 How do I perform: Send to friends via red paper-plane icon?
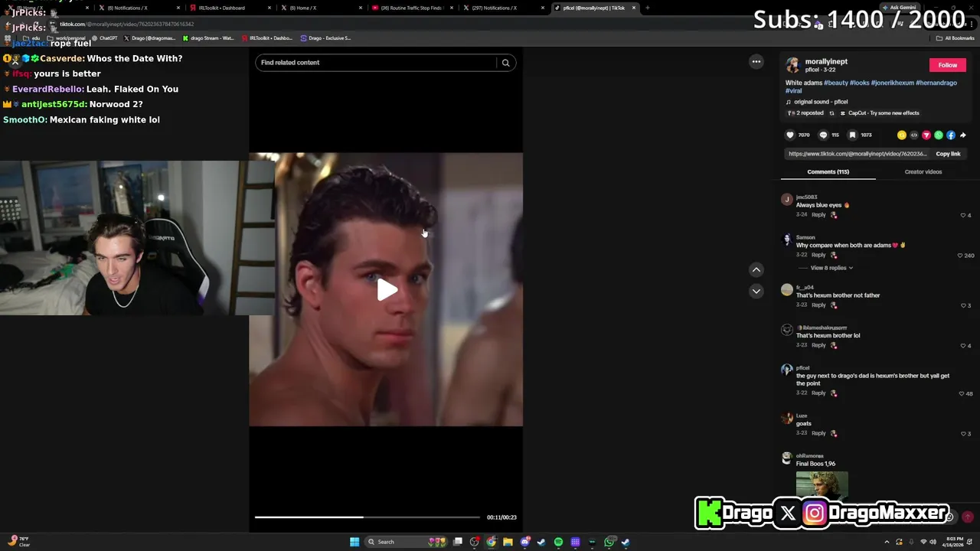(x=926, y=135)
